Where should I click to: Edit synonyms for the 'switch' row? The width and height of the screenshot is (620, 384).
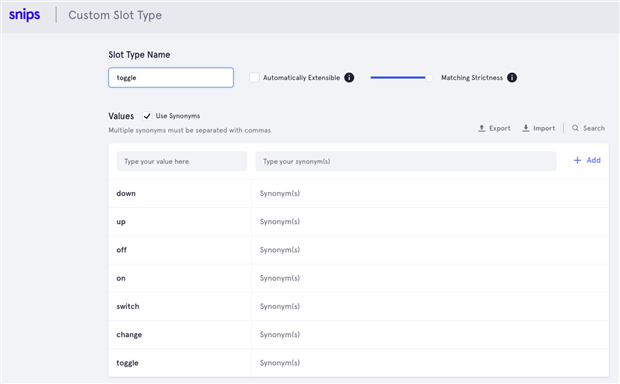pyautogui.click(x=280, y=306)
